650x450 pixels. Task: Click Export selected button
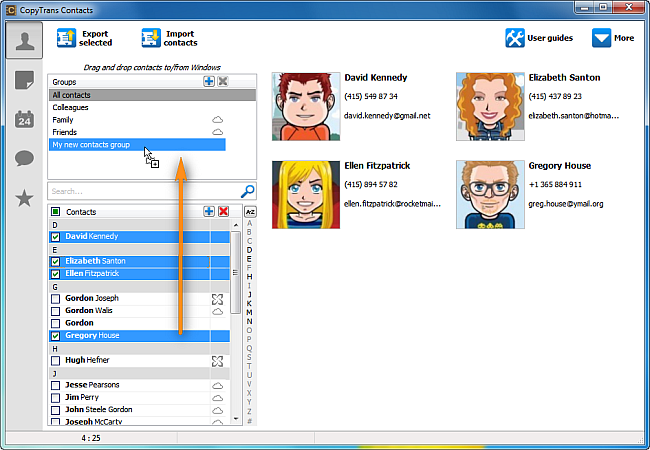tap(85, 38)
